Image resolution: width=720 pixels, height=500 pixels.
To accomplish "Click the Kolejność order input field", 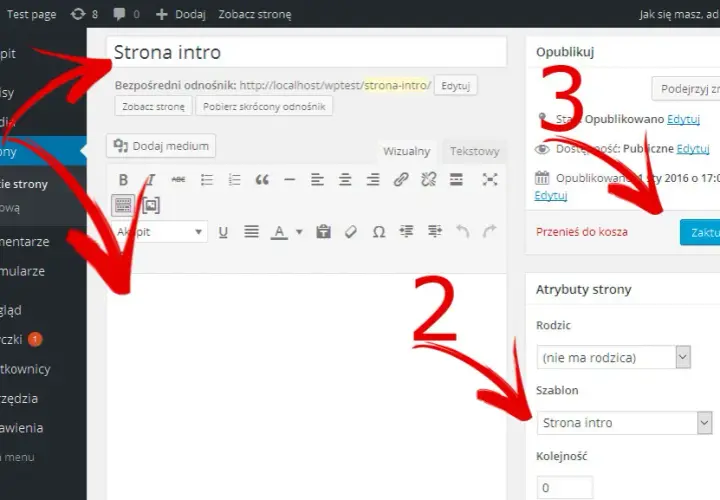I will point(564,488).
